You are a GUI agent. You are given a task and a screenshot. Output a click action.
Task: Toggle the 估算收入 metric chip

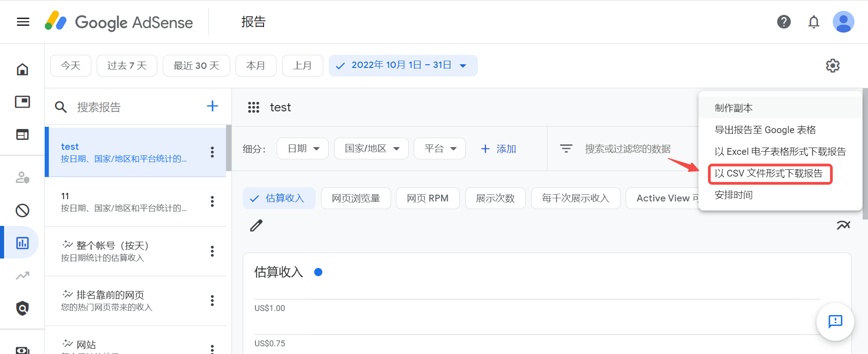point(278,198)
